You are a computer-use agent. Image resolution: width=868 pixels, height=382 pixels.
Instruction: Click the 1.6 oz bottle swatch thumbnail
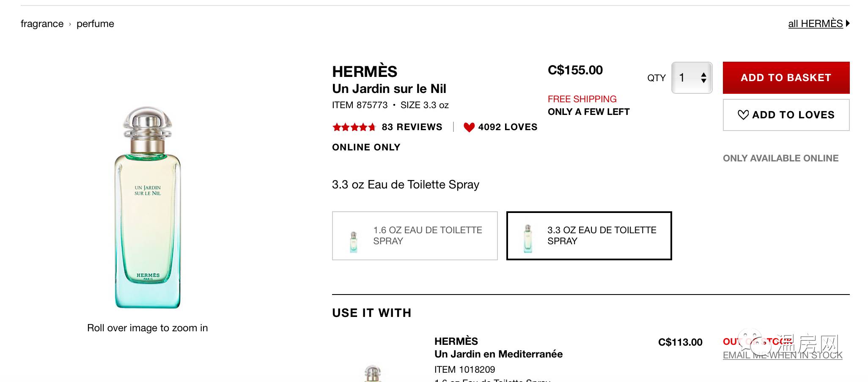tap(354, 242)
